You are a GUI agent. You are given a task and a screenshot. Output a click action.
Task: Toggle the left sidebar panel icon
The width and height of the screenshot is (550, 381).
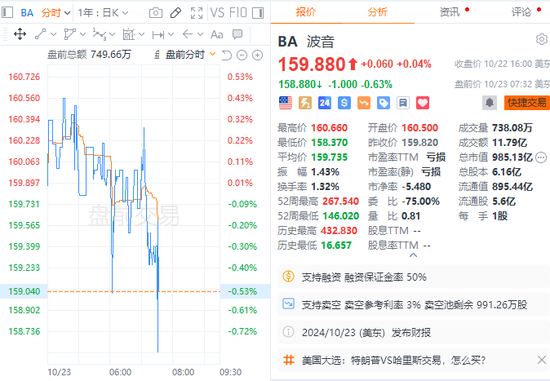[x=7, y=13]
